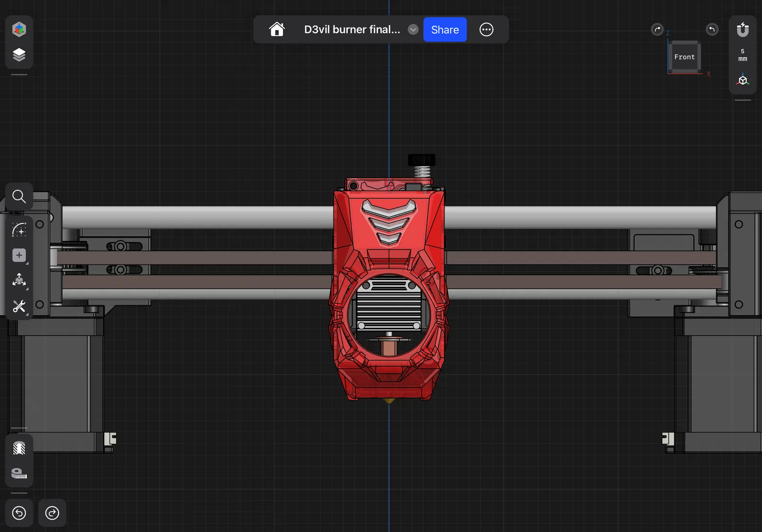Viewport: 762px width, 532px height.
Task: Toggle the orthographic perspective cube icon
Action: click(742, 80)
